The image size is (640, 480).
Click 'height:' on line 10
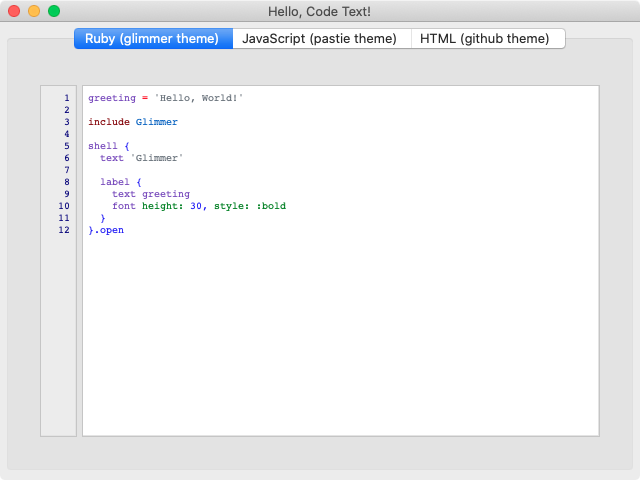pyautogui.click(x=163, y=206)
